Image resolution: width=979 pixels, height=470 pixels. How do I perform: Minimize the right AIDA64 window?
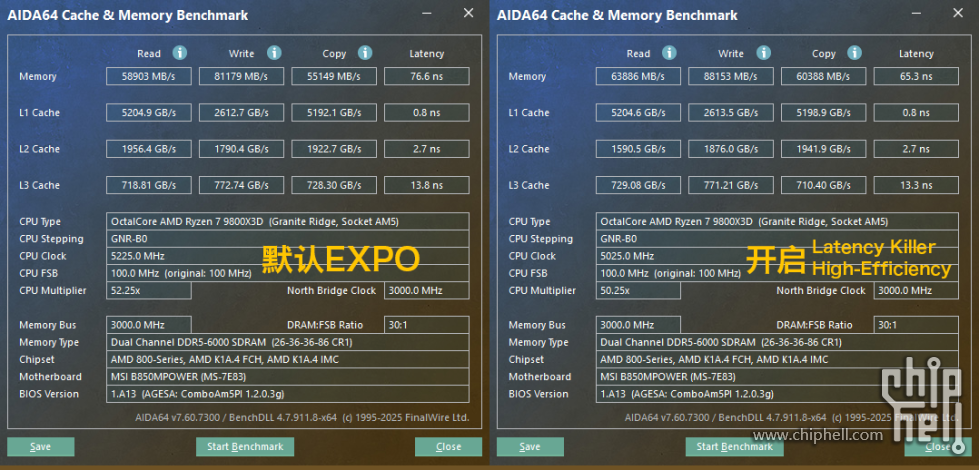(917, 13)
